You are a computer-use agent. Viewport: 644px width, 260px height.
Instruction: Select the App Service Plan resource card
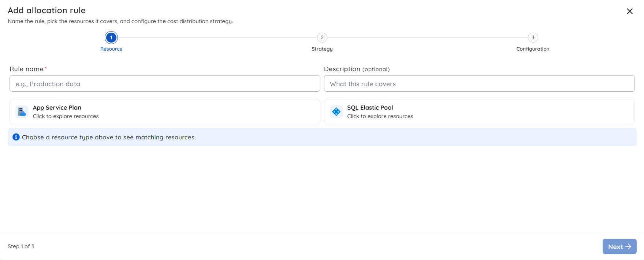(x=165, y=111)
